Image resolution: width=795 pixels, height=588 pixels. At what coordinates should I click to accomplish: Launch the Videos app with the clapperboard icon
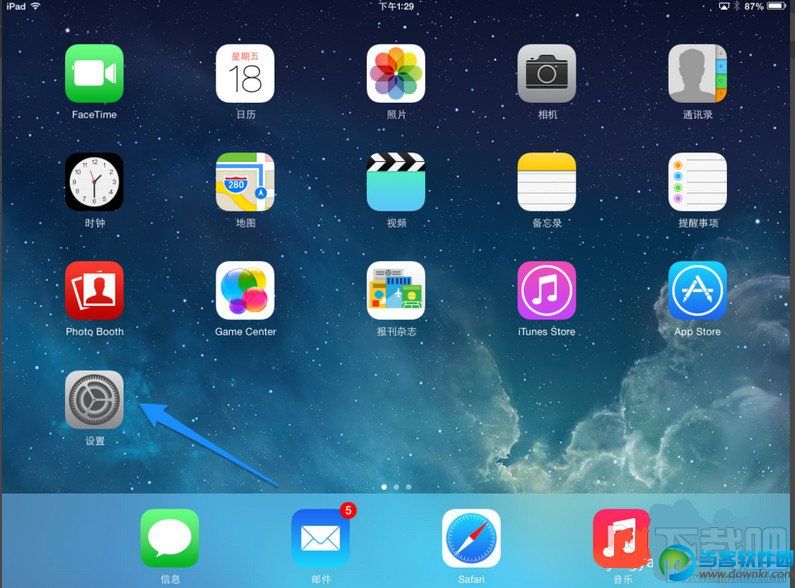pos(396,182)
